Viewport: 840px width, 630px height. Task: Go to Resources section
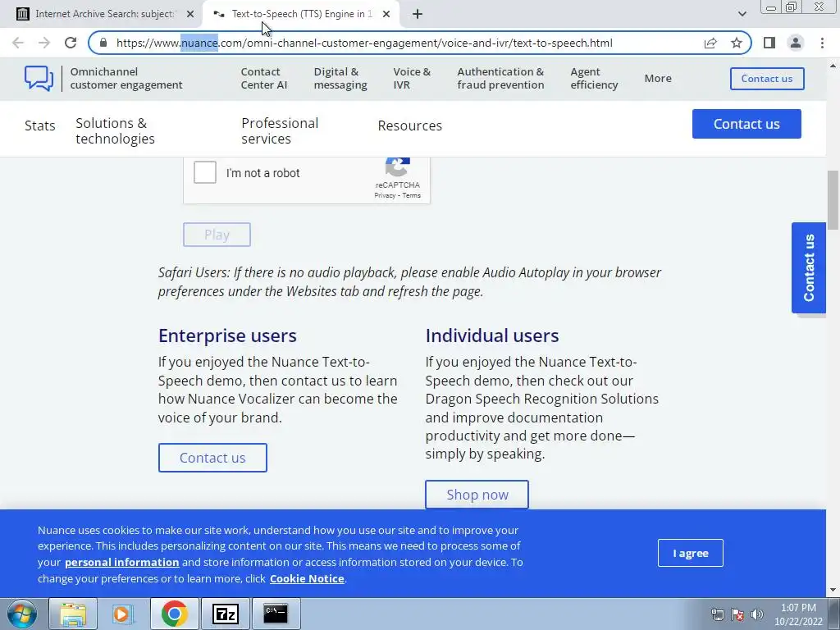[410, 126]
